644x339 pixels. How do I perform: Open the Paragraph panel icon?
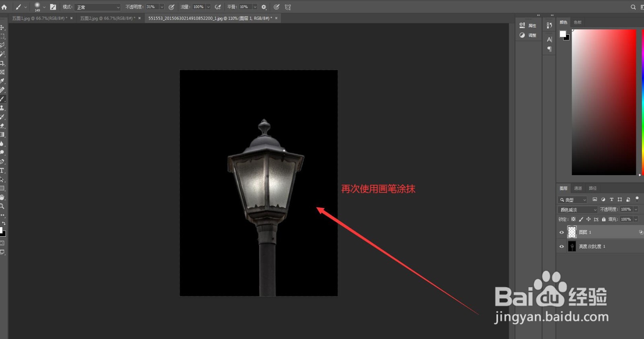[x=549, y=49]
